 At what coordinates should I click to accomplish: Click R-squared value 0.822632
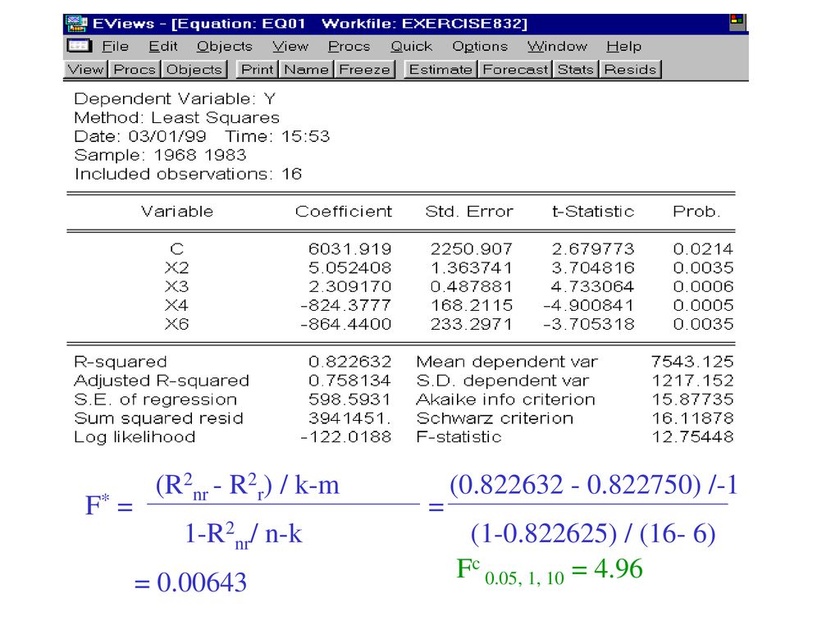(x=349, y=362)
